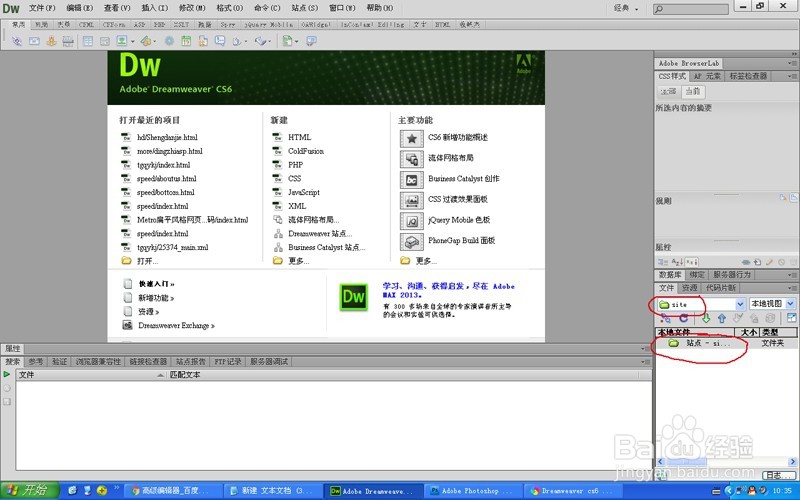The height and width of the screenshot is (500, 800).
Task: Open the FTP记录 results tab
Action: click(x=228, y=362)
